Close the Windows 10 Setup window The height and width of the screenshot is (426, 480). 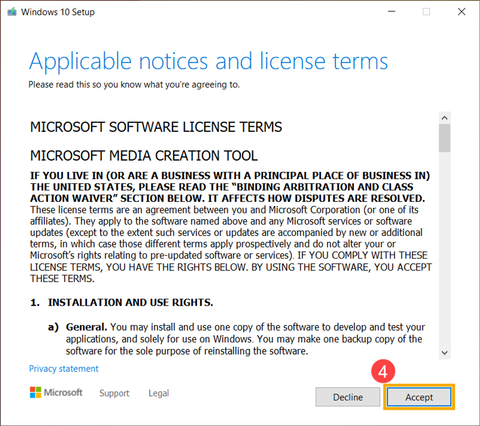(x=461, y=12)
